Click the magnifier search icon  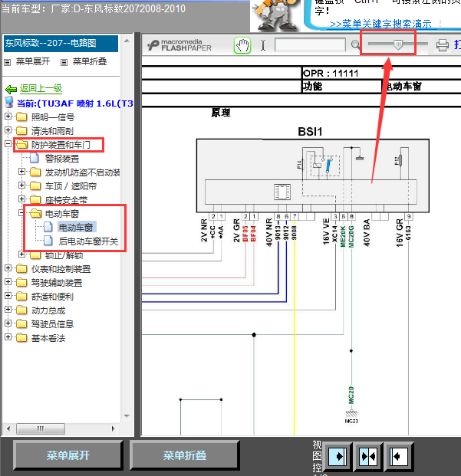tap(355, 45)
